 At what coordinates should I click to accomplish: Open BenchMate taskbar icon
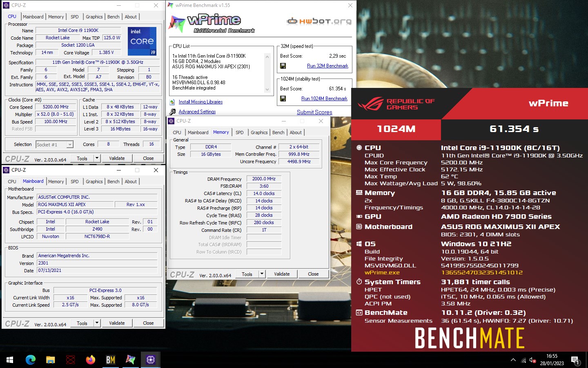(110, 360)
